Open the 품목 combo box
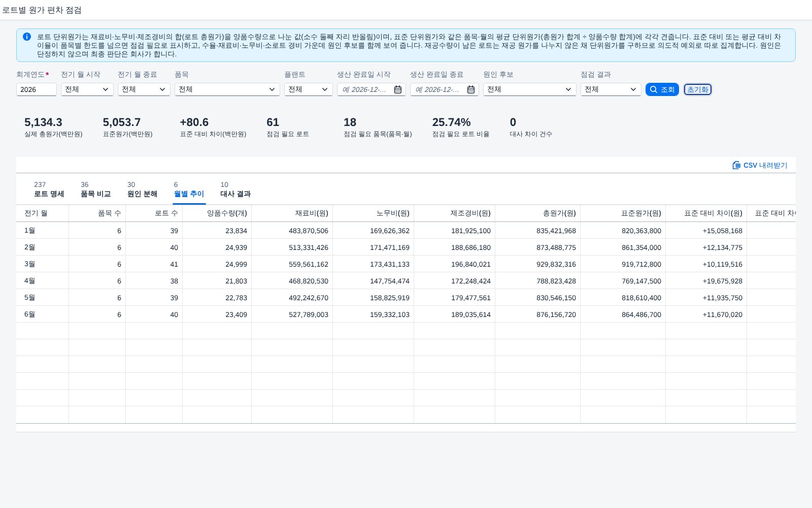This screenshot has width=812, height=508. tap(227, 89)
